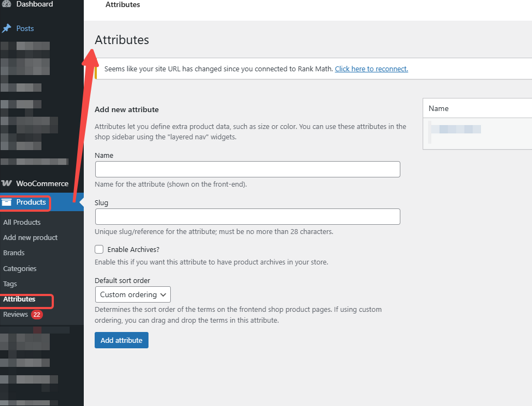Open the WooCommerce menu
Screen dimensions: 532x406
pyautogui.click(x=42, y=183)
